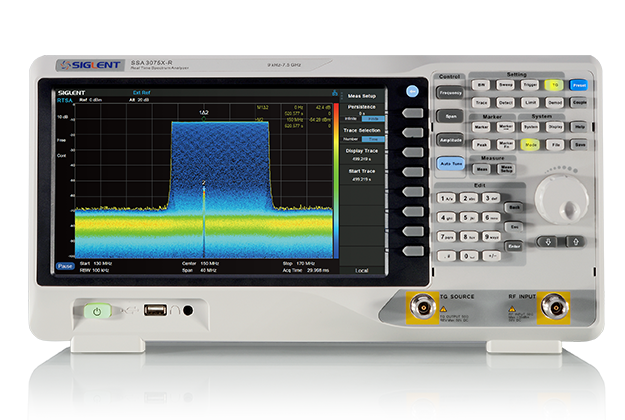The image size is (625, 420).
Task: Toggle the yellow TG key
Action: pyautogui.click(x=554, y=86)
